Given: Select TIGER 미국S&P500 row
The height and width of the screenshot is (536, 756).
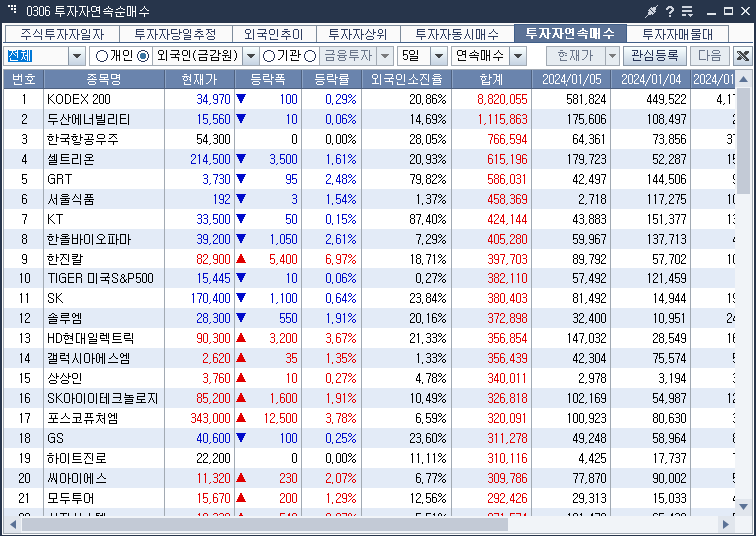Looking at the screenshot, I should tap(101, 278).
